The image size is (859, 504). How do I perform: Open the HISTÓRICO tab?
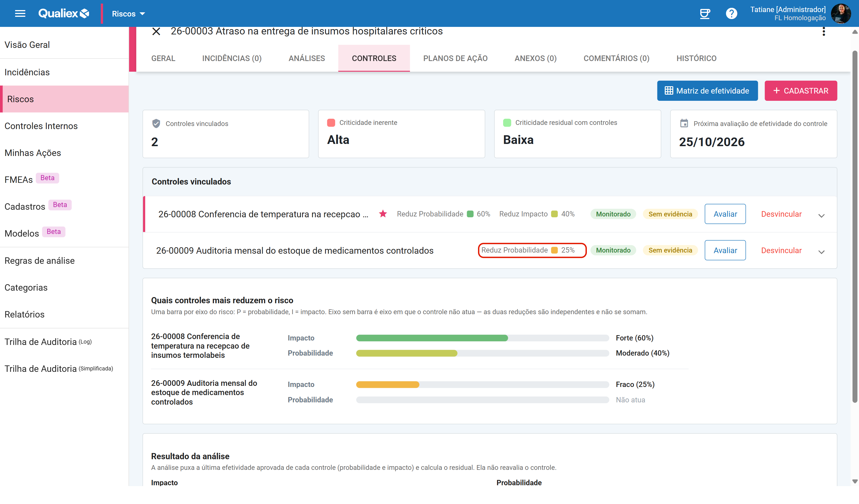(x=696, y=58)
